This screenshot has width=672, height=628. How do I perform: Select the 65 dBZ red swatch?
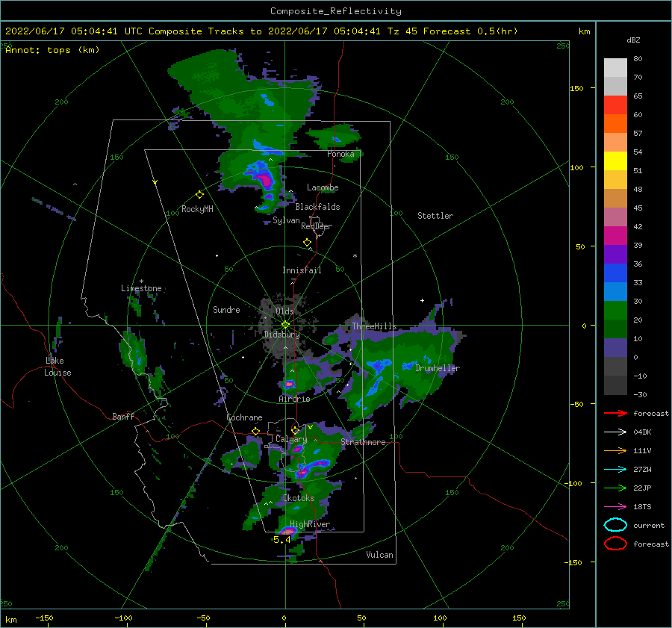615,105
